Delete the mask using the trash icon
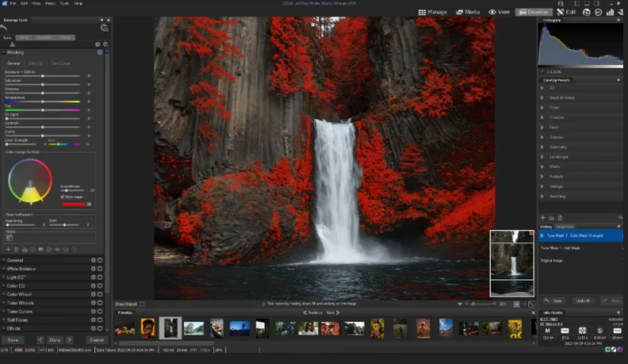Viewport: 628px width, 364px height. pos(16,250)
